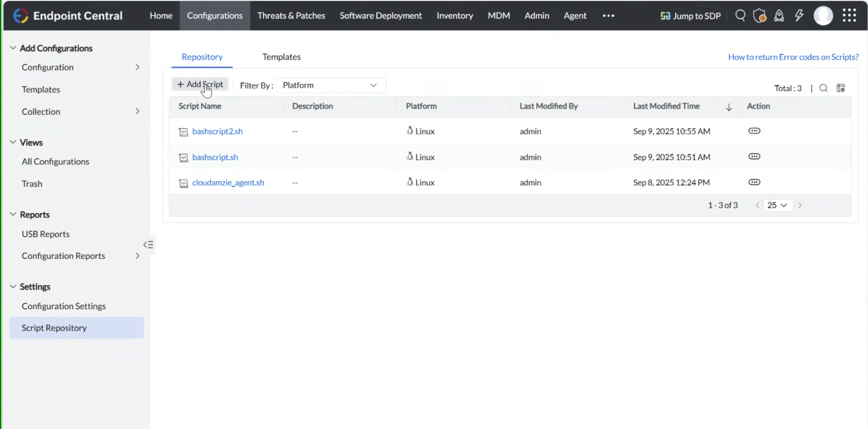Collapse the Reports section
The image size is (868, 429).
13,214
